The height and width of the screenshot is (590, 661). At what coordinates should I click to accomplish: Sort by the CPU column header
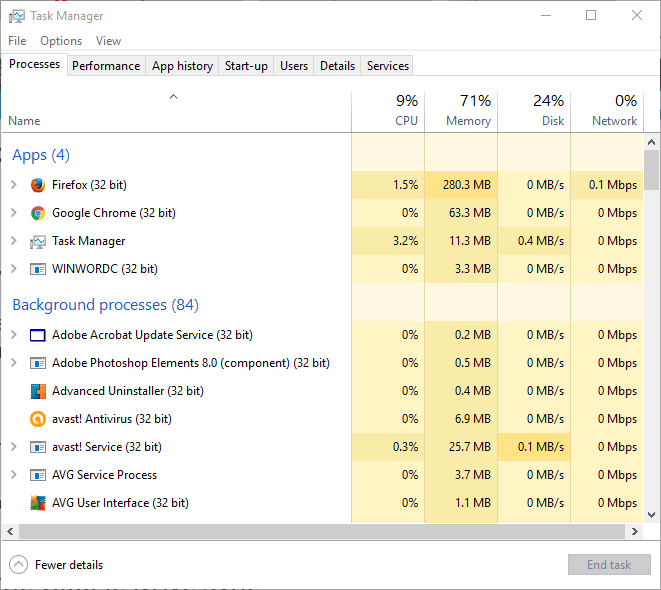[x=388, y=112]
